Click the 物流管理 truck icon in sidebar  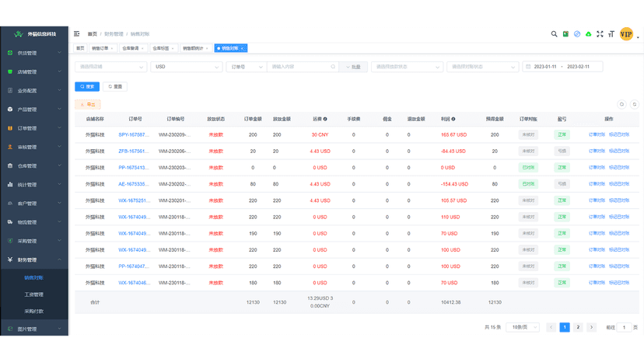tap(10, 222)
